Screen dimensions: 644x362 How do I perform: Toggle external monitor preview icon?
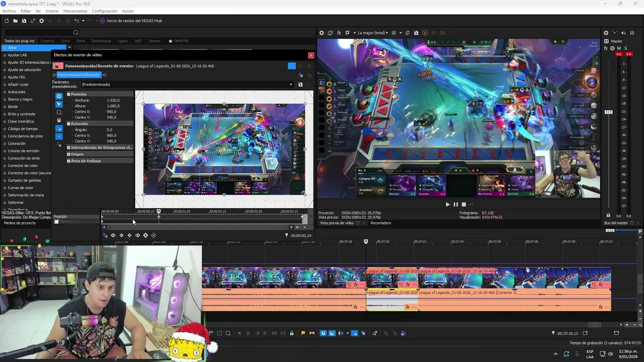[x=330, y=33]
